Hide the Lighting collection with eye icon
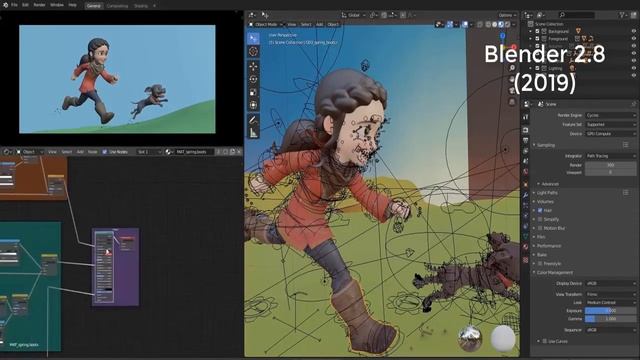 pos(634,68)
